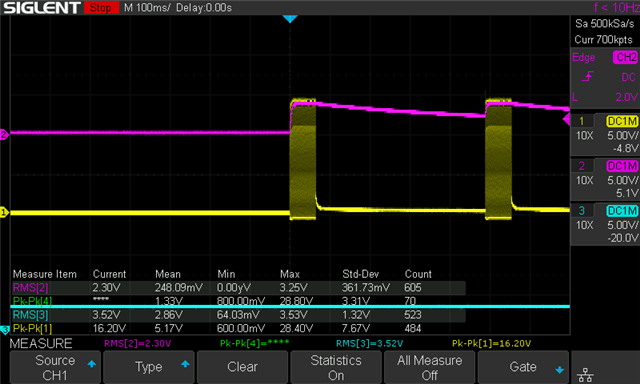Click the 7.67V standard deviation cell
640x384 pixels.
(356, 329)
